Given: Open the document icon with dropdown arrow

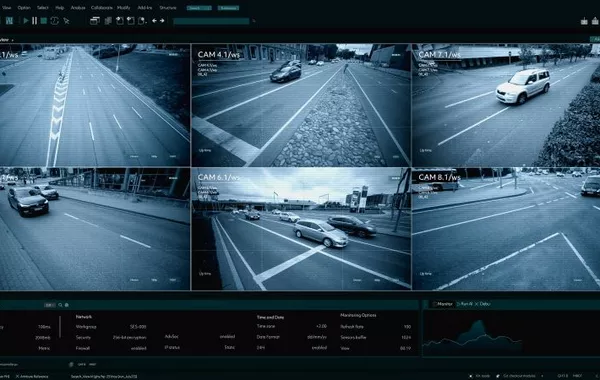Looking at the screenshot, I should click(142, 21).
